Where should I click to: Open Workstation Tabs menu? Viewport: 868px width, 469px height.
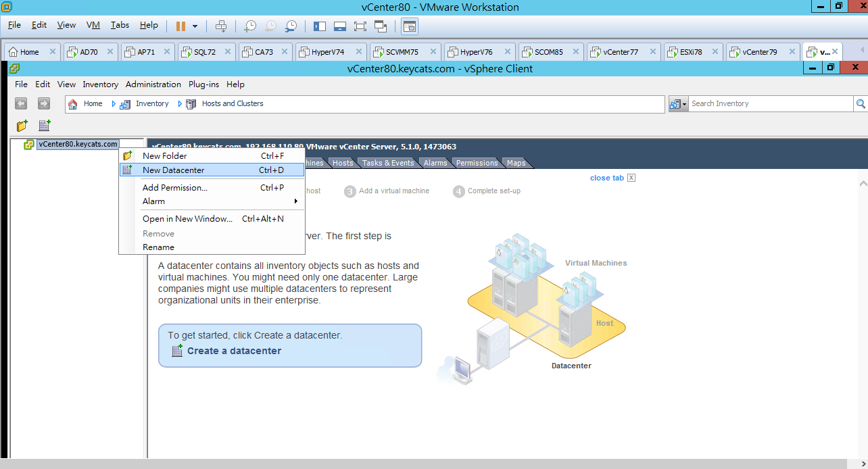120,25
